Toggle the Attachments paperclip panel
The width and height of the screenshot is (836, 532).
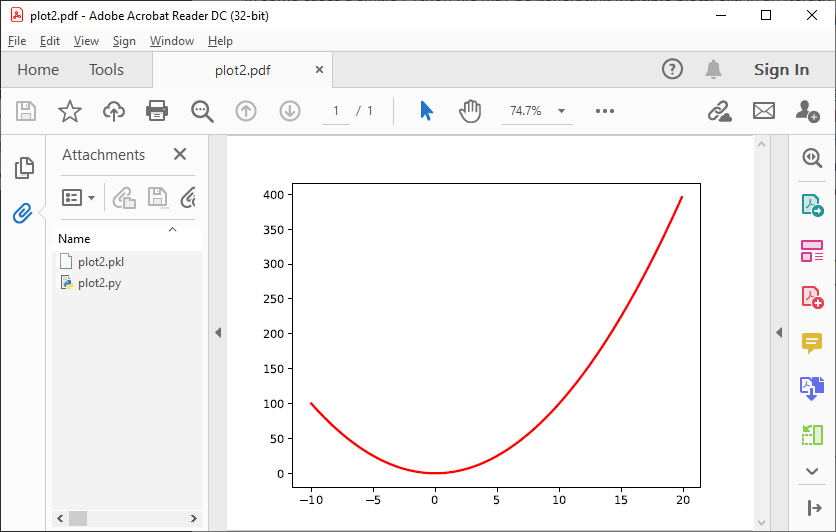coord(23,213)
